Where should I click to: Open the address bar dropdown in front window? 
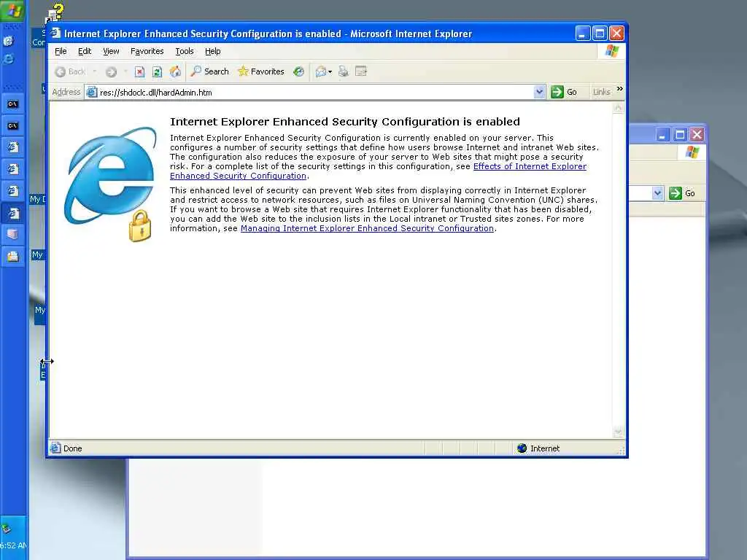tap(539, 92)
